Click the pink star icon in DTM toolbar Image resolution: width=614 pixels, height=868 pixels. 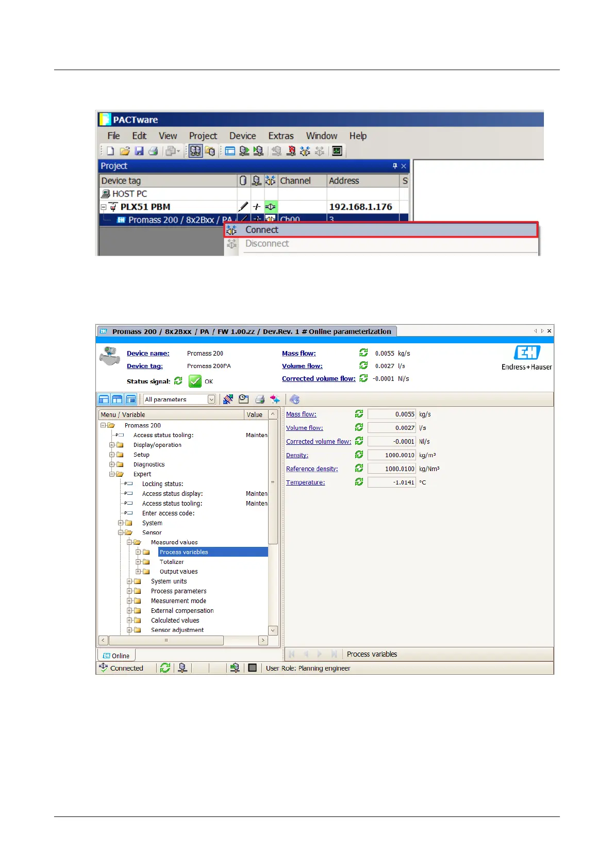[275, 399]
